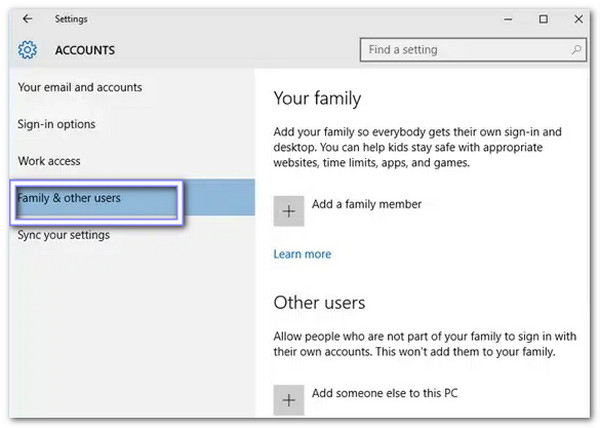Close the Settings window
The height and width of the screenshot is (428, 600).
579,18
